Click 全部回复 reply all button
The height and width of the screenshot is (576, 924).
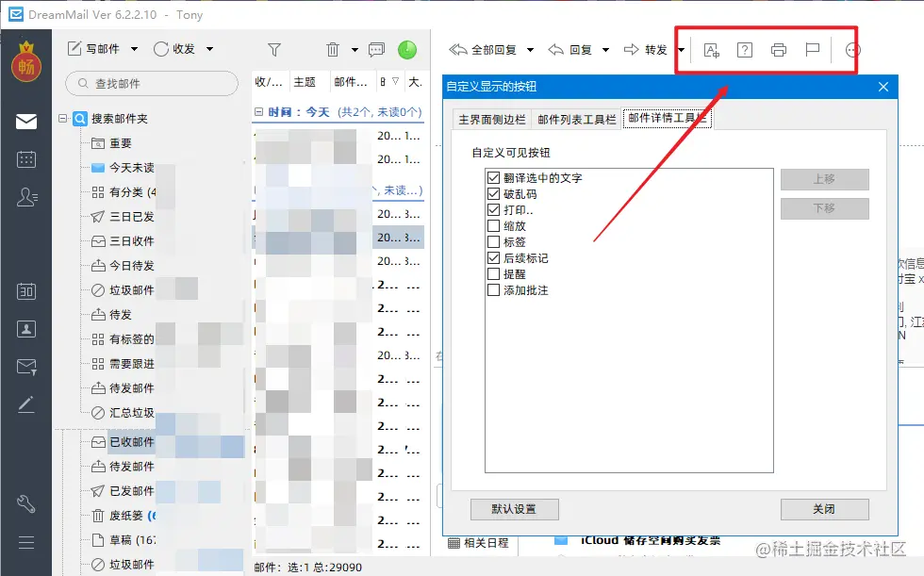tap(483, 50)
